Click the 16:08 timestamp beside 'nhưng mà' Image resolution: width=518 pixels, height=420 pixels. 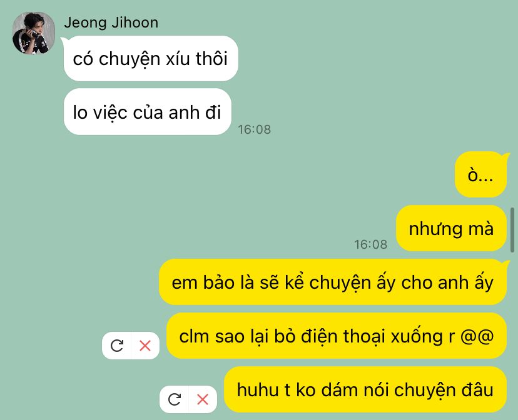click(x=370, y=244)
